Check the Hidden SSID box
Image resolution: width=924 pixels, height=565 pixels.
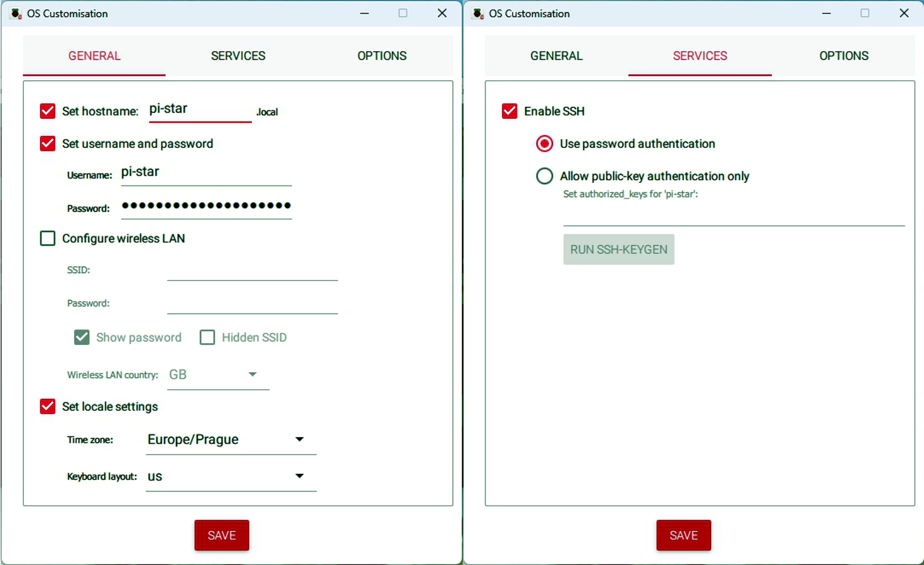pyautogui.click(x=207, y=337)
